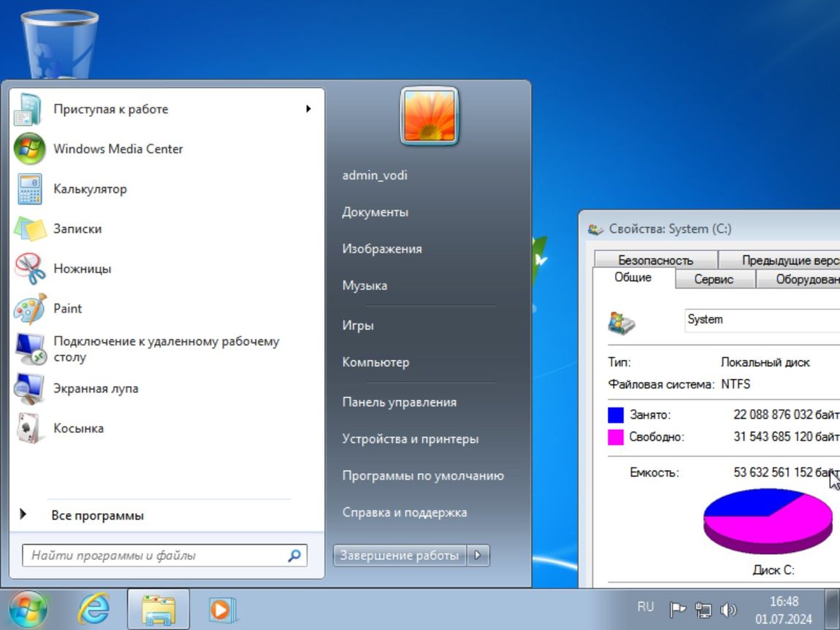This screenshot has width=840, height=630.
Task: Open Windows Media Center
Action: coord(118,149)
